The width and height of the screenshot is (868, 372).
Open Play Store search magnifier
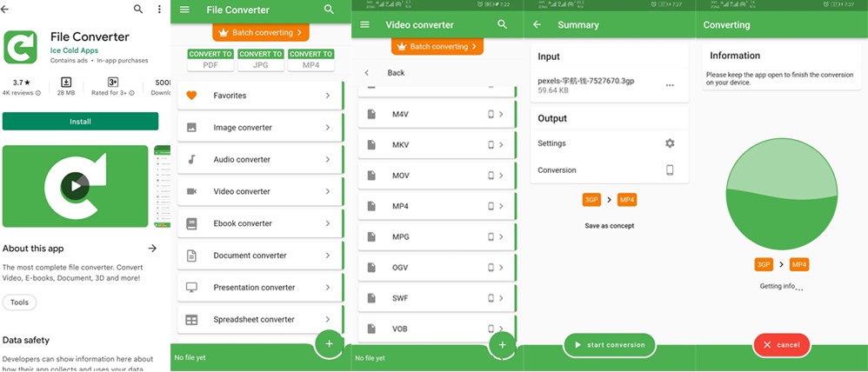click(x=138, y=10)
